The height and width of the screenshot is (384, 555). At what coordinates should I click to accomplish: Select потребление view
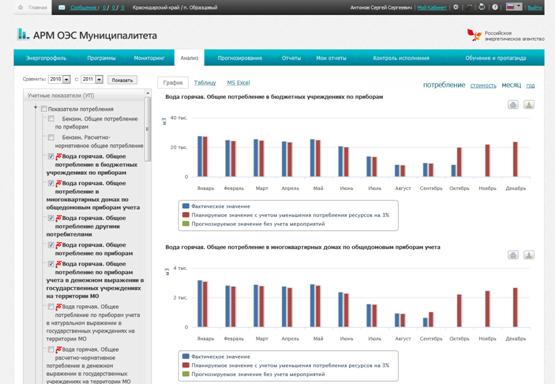coord(444,85)
